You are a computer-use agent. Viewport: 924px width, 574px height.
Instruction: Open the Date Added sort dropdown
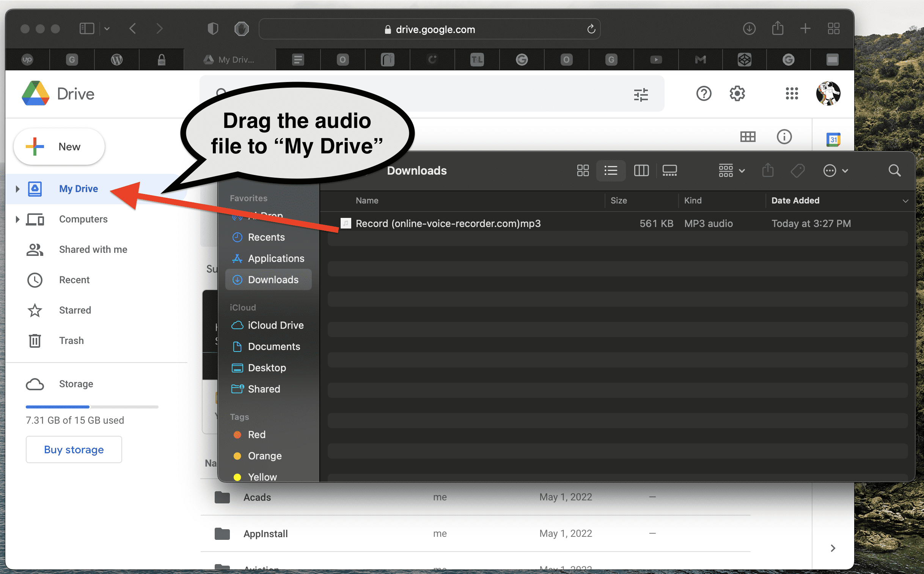point(906,201)
